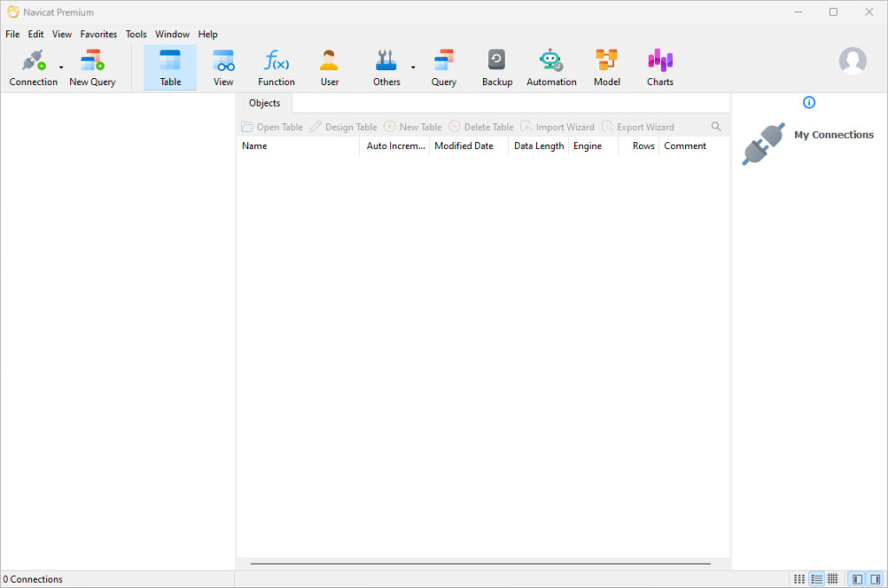The width and height of the screenshot is (888, 588).
Task: Minimize the Navicat Premium window
Action: click(x=798, y=12)
